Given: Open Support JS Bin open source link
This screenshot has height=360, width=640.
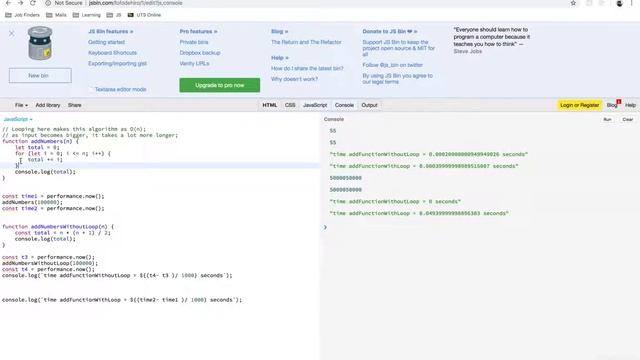Looking at the screenshot, I should 399,48.
